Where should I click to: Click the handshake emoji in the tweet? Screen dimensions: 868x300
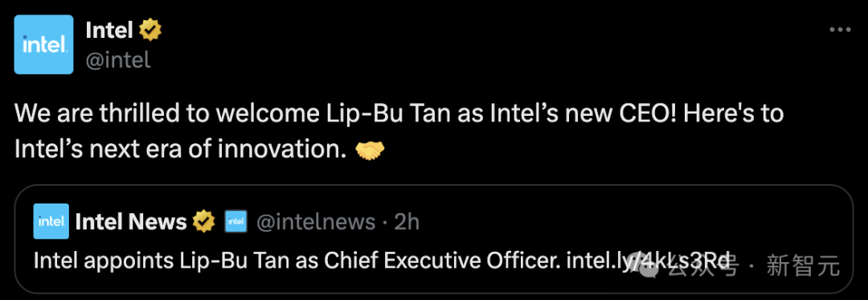click(x=368, y=150)
